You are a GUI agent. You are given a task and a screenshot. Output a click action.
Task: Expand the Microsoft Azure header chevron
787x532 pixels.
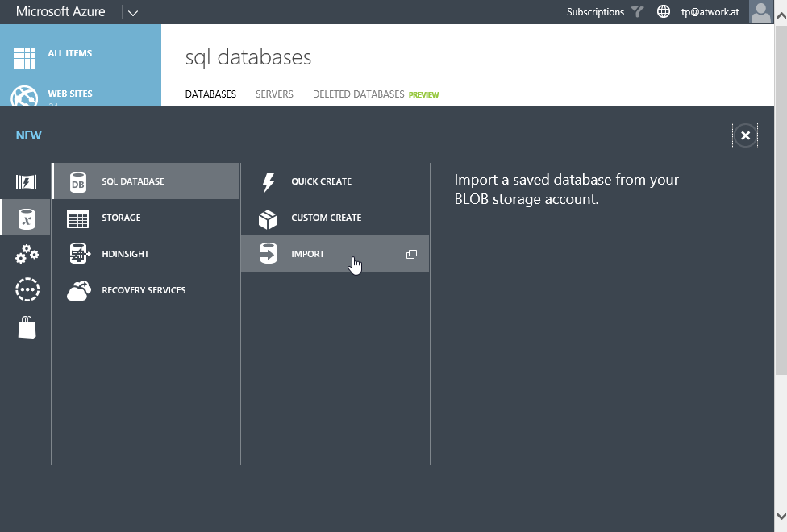(x=133, y=13)
